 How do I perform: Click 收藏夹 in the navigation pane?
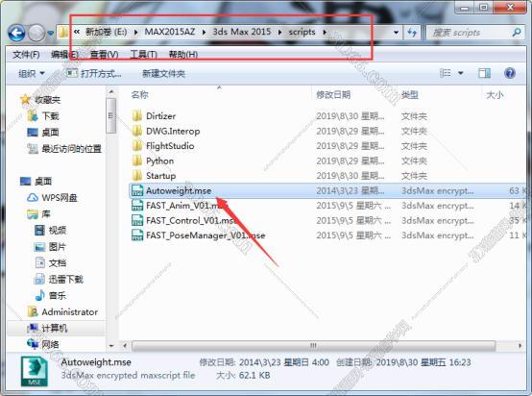pos(47,100)
